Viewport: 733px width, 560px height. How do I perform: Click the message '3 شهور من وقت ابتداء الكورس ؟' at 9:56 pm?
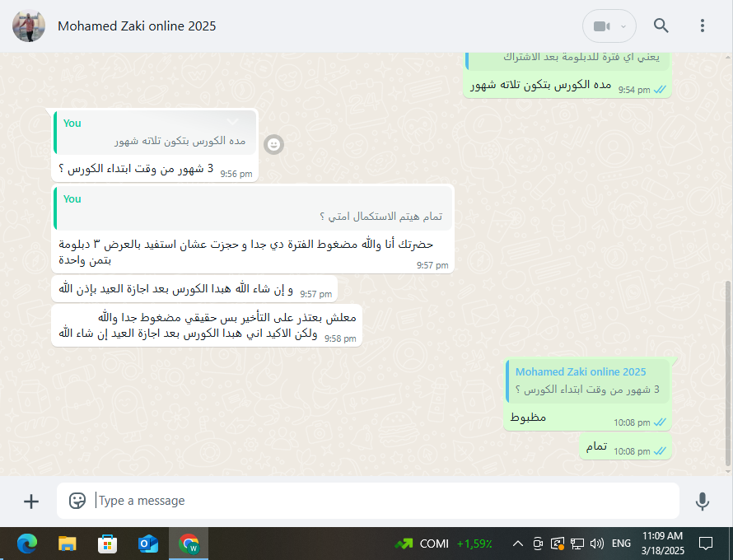(136, 169)
